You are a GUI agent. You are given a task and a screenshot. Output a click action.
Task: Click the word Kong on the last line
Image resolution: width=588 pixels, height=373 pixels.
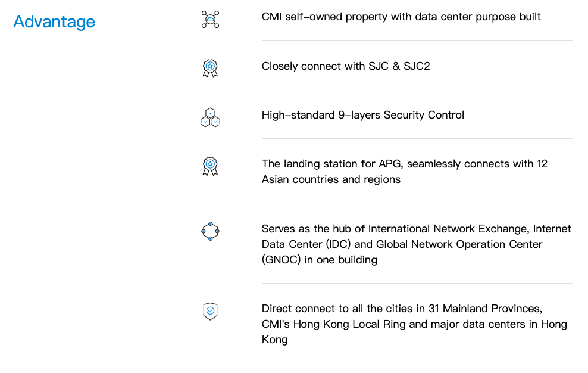tap(275, 340)
